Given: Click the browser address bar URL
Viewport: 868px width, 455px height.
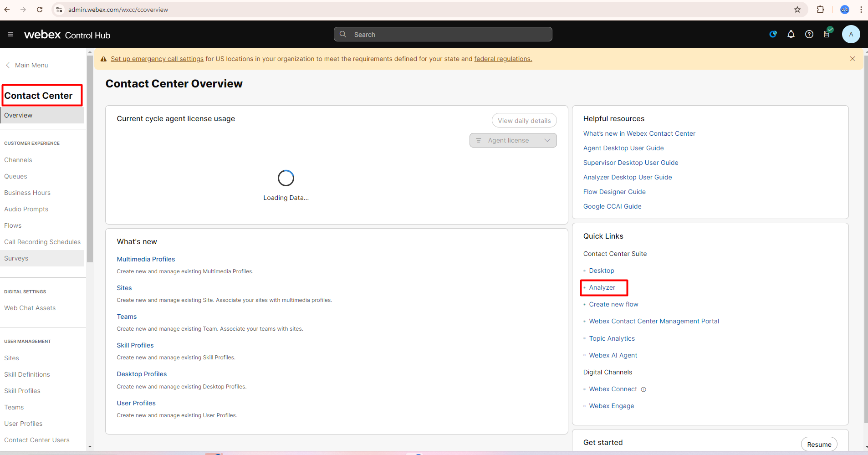Looking at the screenshot, I should pos(118,10).
